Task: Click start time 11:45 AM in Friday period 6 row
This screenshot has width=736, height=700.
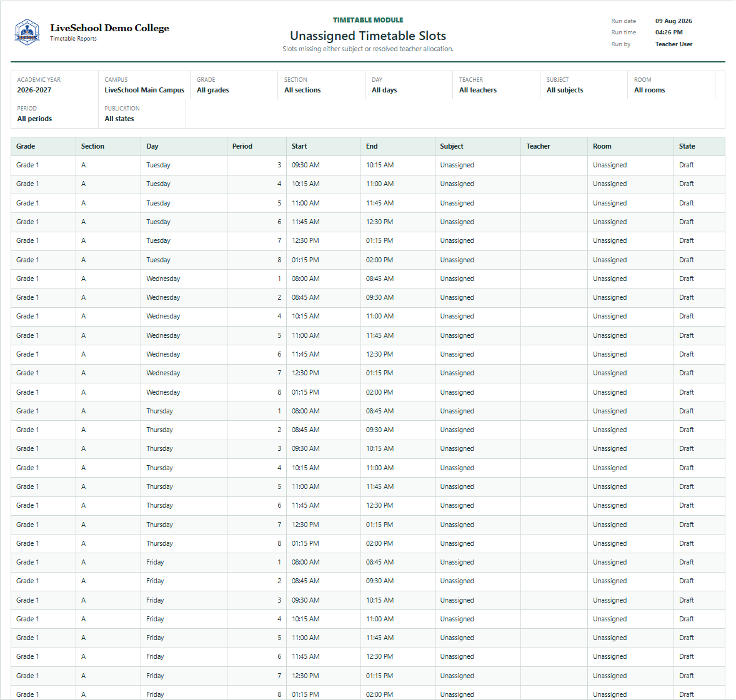Action: 306,656
